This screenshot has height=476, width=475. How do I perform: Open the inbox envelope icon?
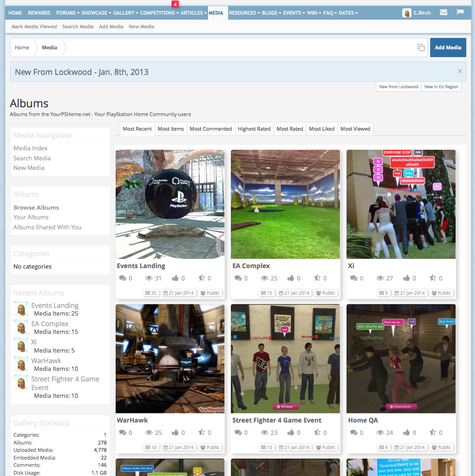443,12
